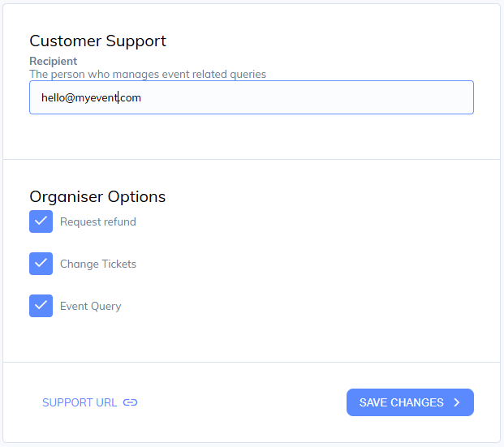Disable the Change Tickets option
Screen dimensions: 504x447
[x=41, y=264]
